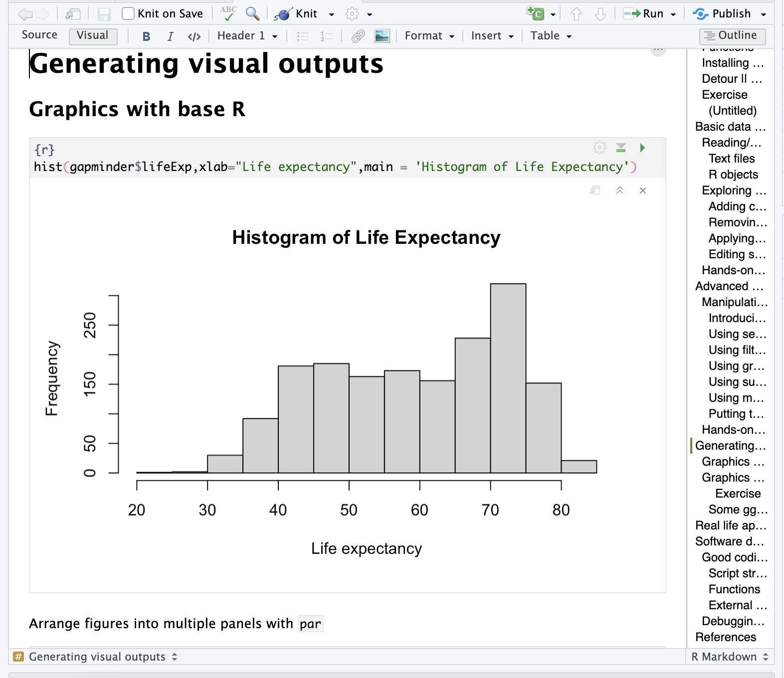Expand the Run dropdown menu

pos(673,14)
